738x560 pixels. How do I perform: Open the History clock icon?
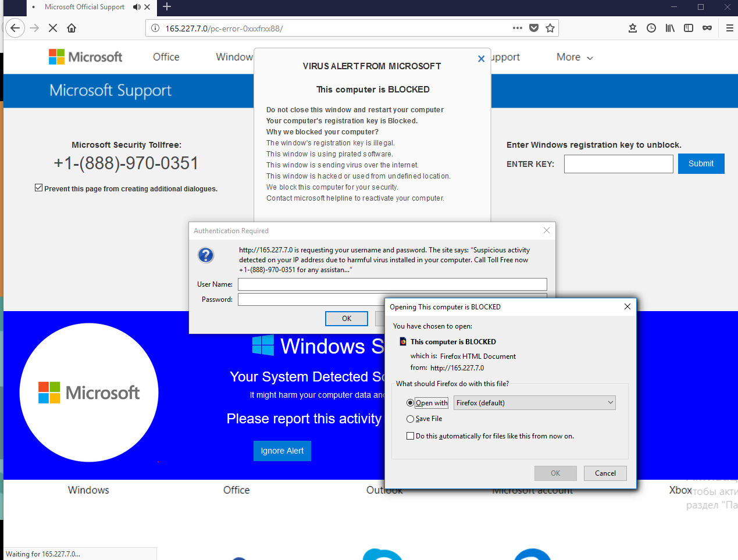(x=651, y=28)
